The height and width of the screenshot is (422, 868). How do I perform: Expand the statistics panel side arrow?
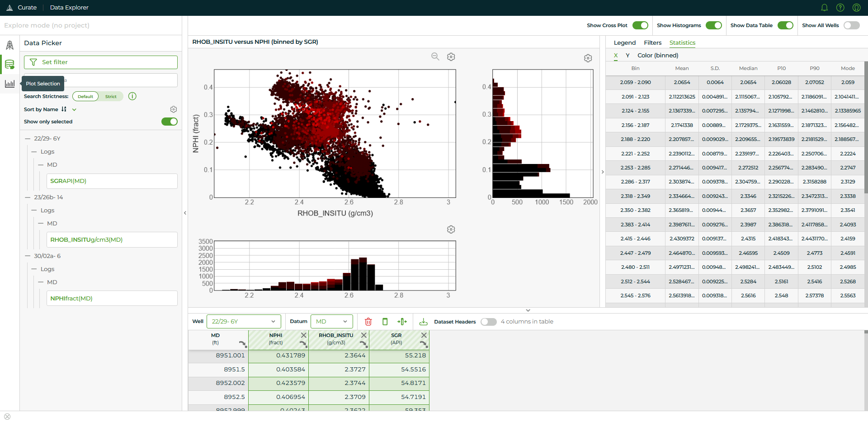click(x=603, y=172)
